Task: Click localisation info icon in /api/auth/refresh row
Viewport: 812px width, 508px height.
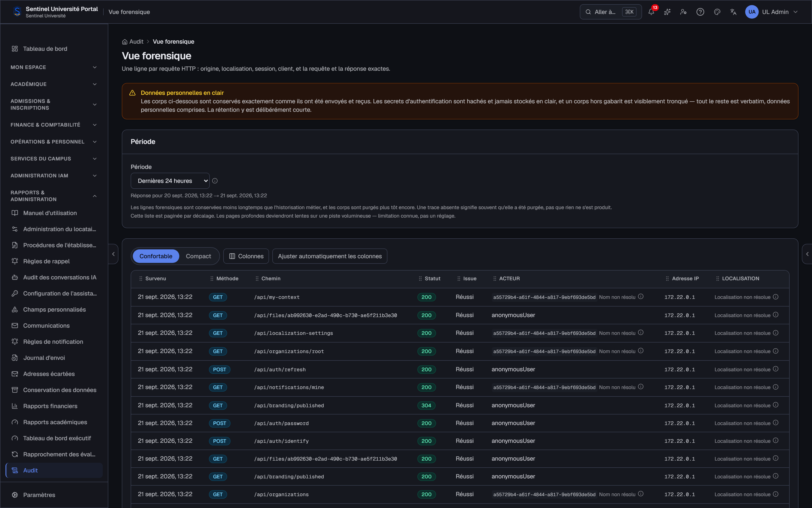Action: (775, 369)
